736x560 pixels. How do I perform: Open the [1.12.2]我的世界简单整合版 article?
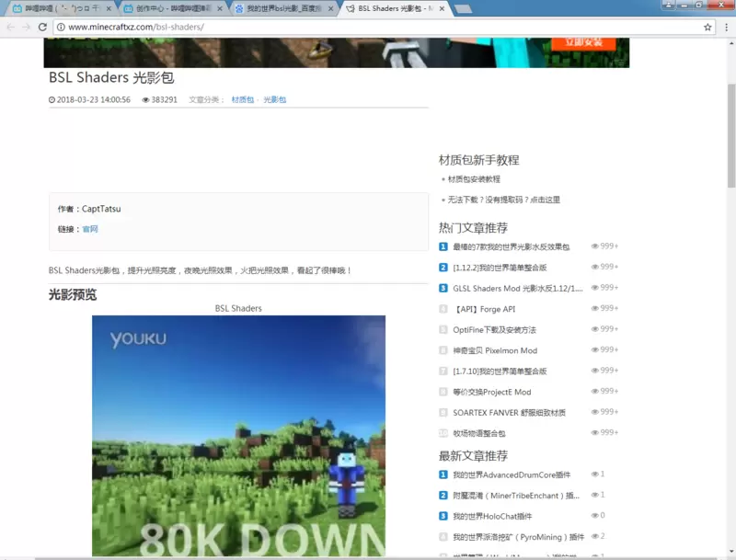coord(500,268)
